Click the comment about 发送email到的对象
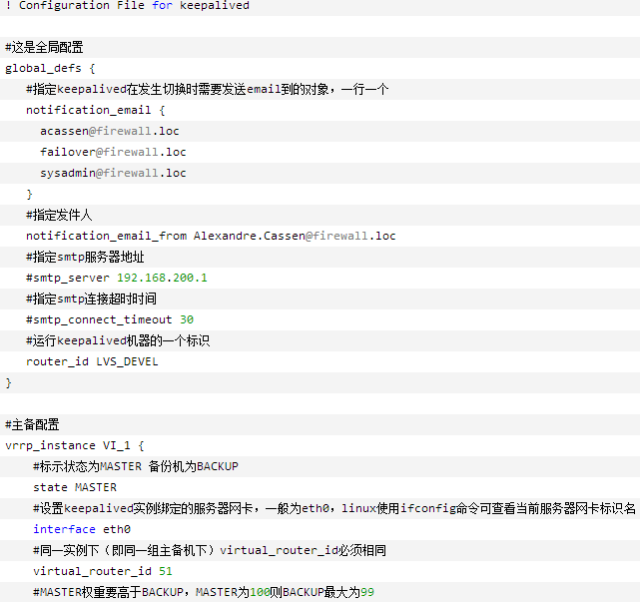640x602 pixels. 207,89
